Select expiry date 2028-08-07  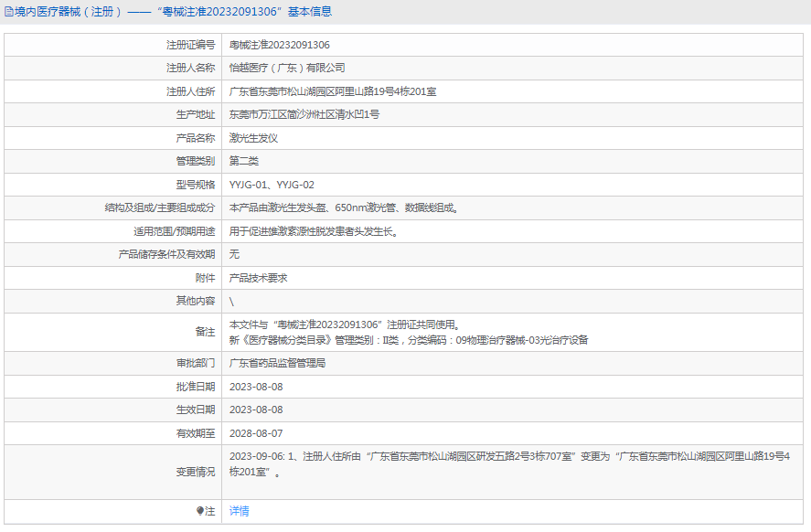point(256,433)
